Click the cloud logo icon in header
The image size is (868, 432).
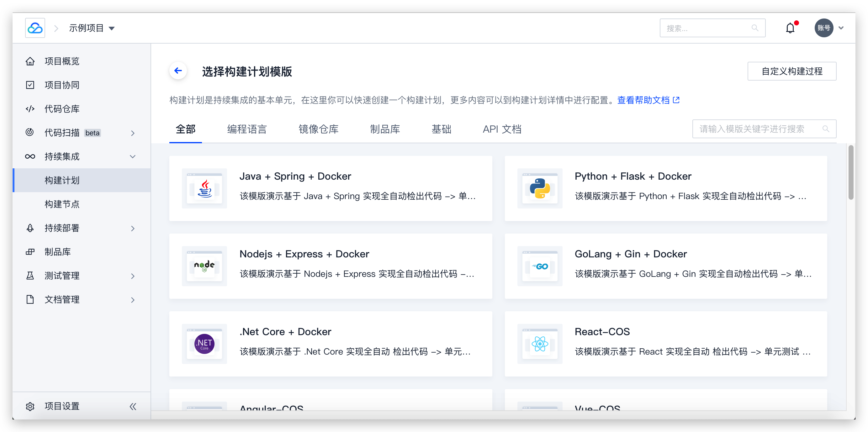[x=35, y=28]
